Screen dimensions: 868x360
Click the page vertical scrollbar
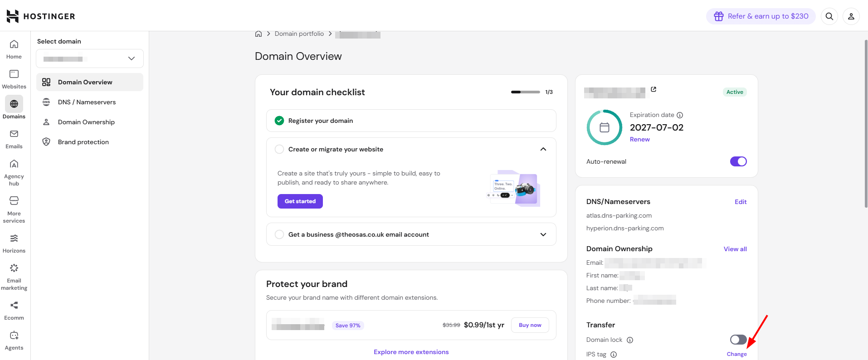pyautogui.click(x=866, y=123)
